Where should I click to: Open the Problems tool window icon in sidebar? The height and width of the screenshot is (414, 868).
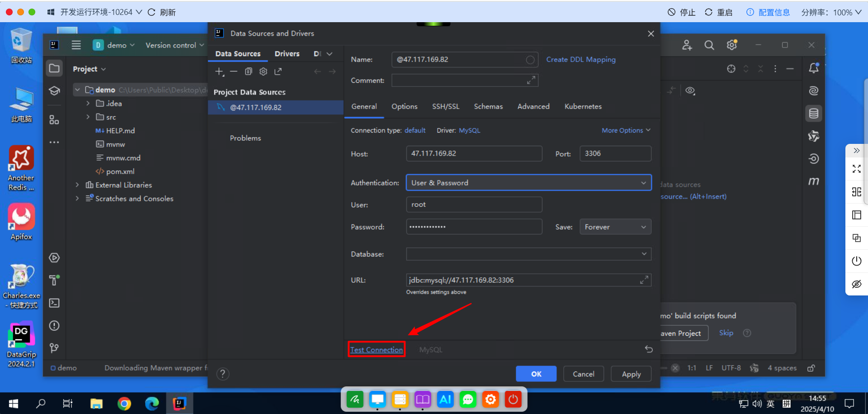pos(54,326)
